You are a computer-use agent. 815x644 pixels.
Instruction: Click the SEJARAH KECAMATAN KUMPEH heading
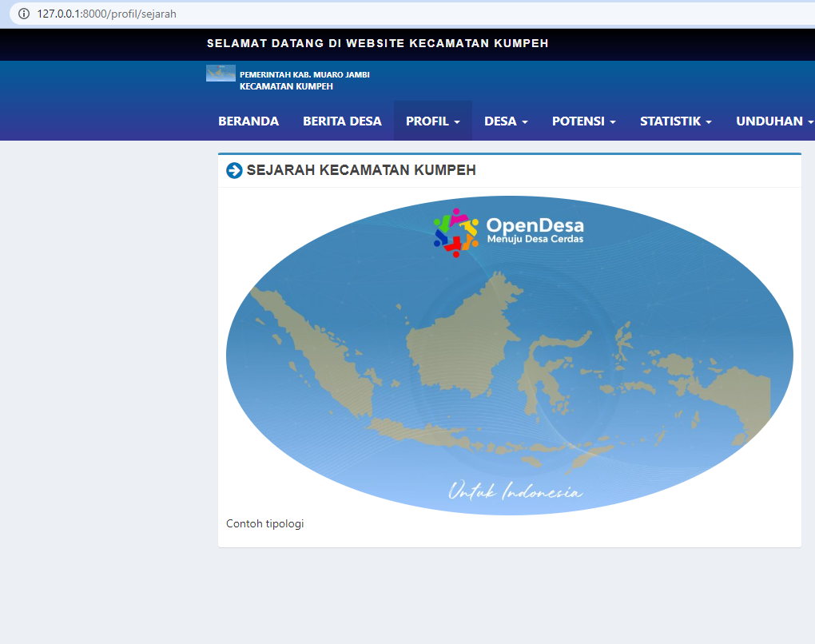click(x=361, y=170)
